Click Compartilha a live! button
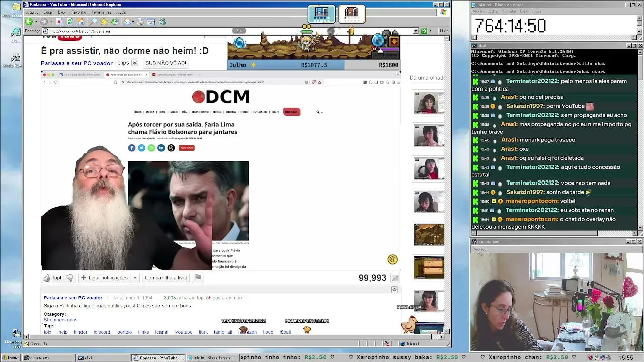Image resolution: width=644 pixels, height=362 pixels. (x=166, y=278)
